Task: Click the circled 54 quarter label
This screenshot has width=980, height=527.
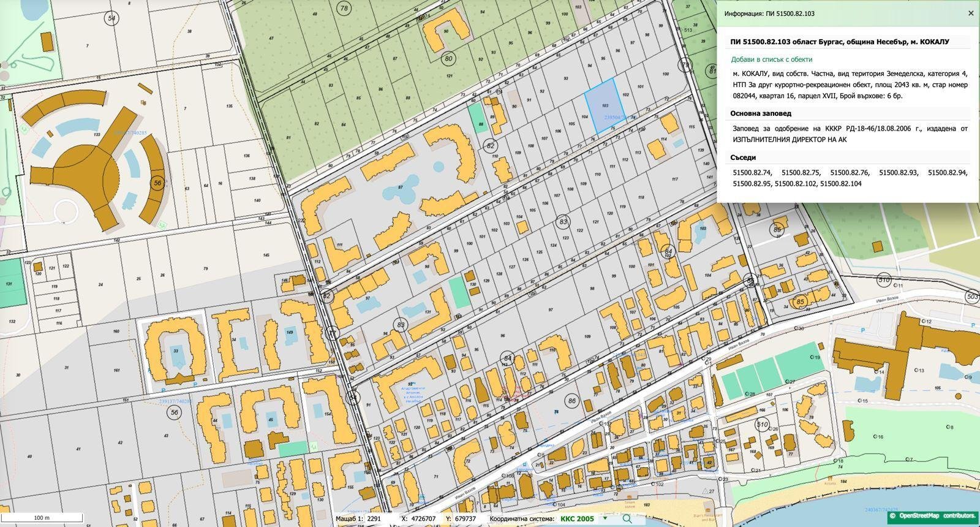Action: pyautogui.click(x=111, y=18)
